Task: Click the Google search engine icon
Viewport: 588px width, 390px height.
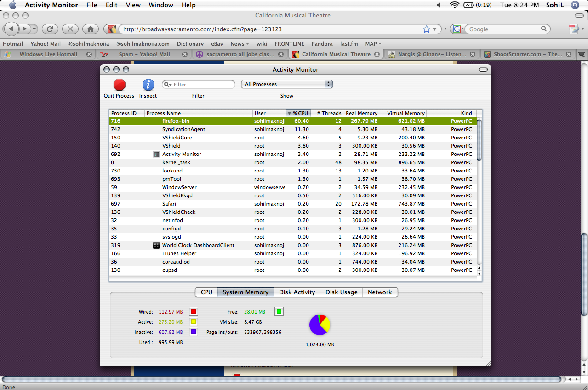Action: (x=457, y=29)
